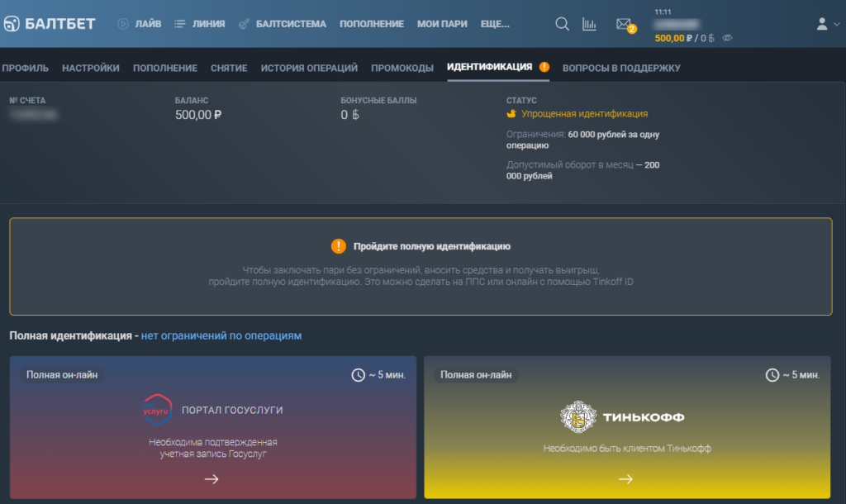Screen dimensions: 846x504
Task: Click Портал Госуслуги title text
Action: [232, 410]
